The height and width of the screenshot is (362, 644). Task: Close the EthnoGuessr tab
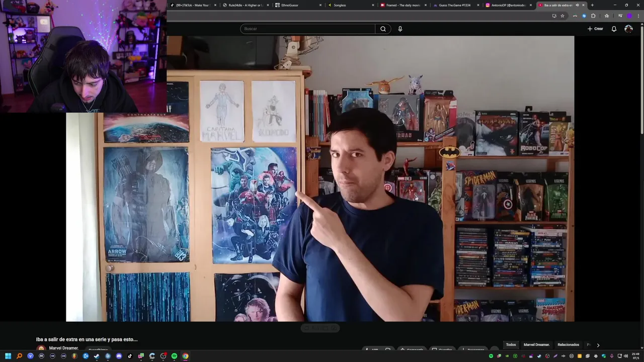coord(320,5)
